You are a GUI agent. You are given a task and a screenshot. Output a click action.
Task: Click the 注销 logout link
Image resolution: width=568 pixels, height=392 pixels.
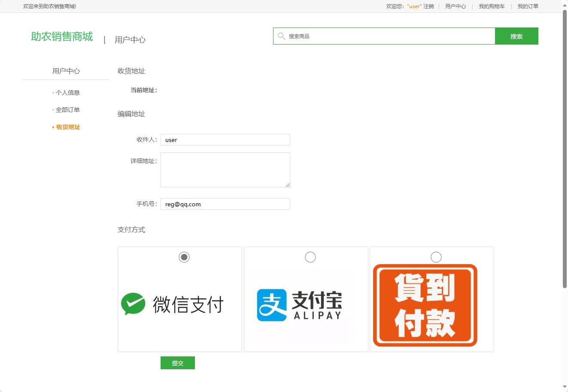(x=429, y=6)
